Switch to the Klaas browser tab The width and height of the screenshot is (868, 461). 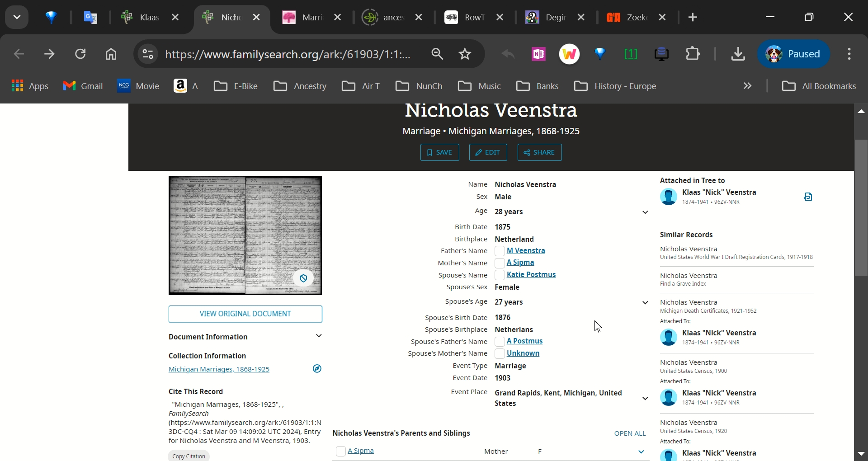pos(150,18)
